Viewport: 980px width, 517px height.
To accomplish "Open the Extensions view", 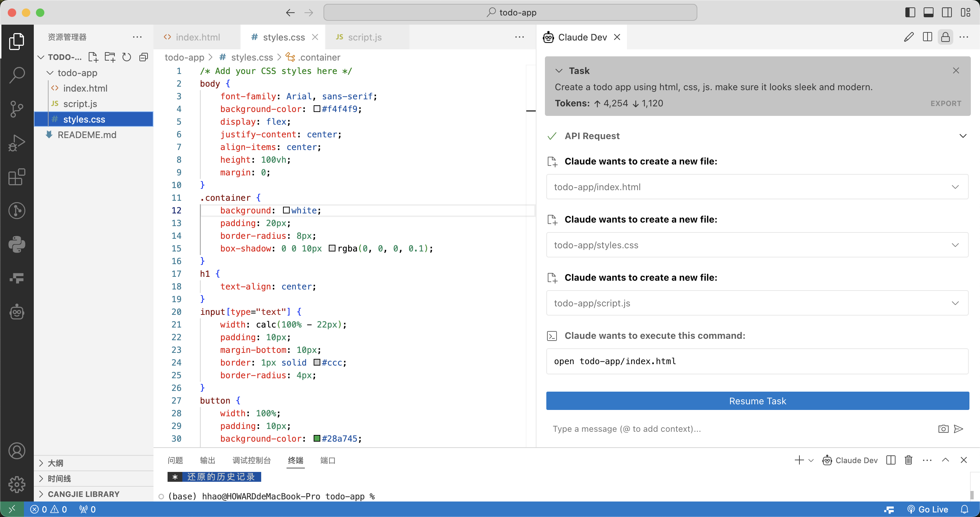I will pyautogui.click(x=17, y=177).
